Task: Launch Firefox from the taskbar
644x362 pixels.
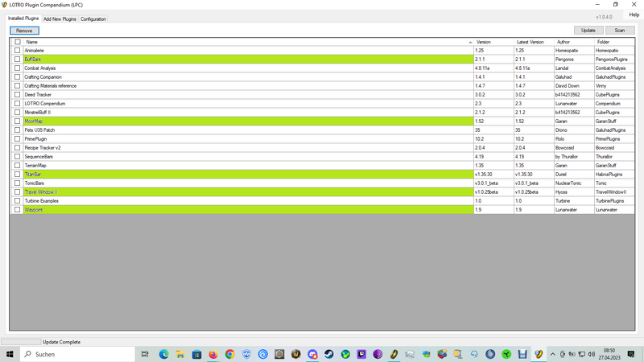Action: pyautogui.click(x=213, y=354)
